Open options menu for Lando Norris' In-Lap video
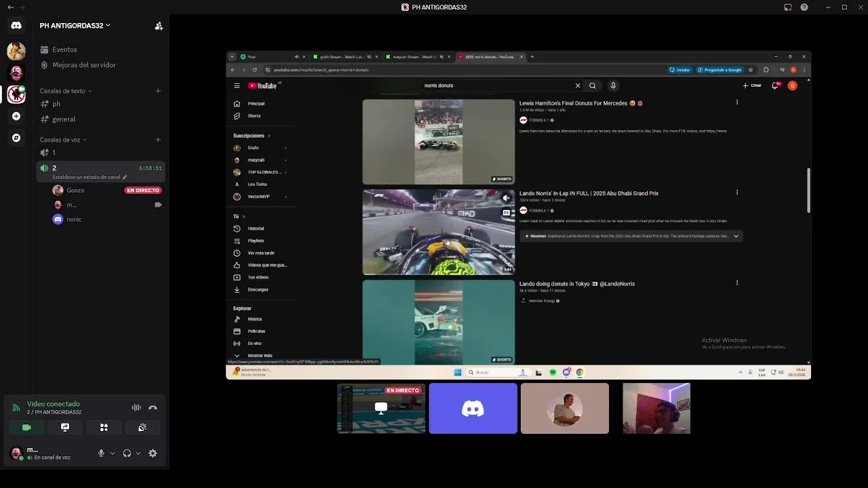Screen dimensions: 868x488 [x=737, y=192]
